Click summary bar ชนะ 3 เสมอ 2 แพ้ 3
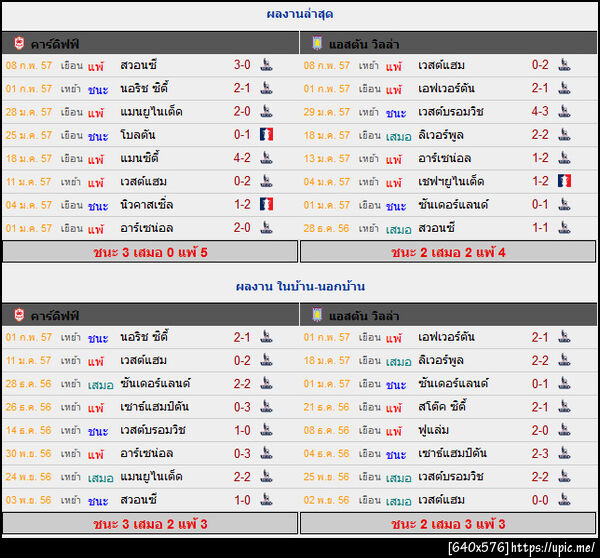The height and width of the screenshot is (558, 600). (150, 524)
